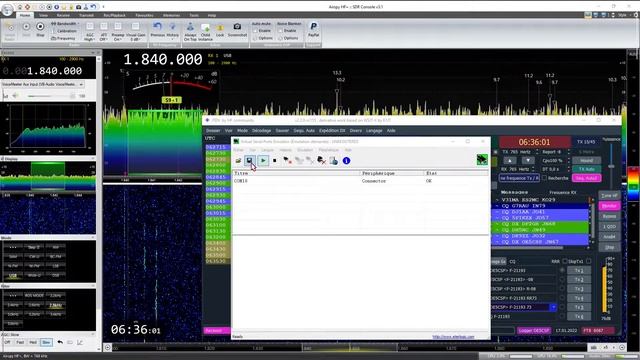Click the computer-and-port icon in the emulator toolbar
Image resolution: width=640 pixels, height=360 pixels.
(x=334, y=161)
